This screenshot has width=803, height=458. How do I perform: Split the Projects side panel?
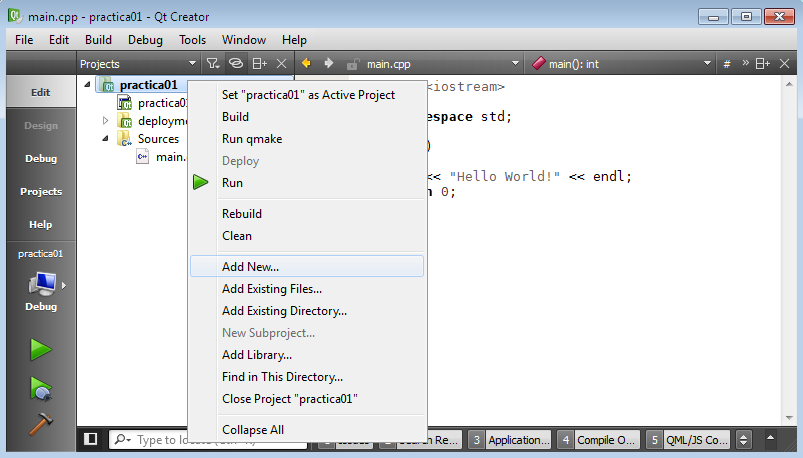260,64
